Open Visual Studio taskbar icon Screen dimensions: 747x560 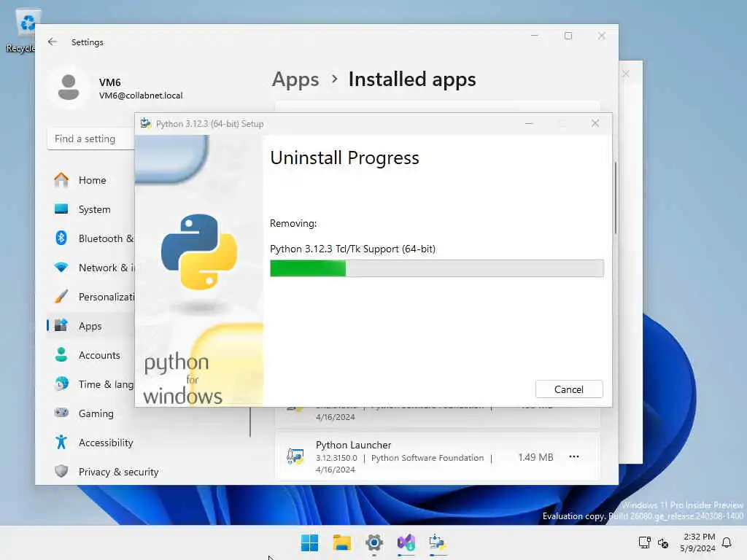406,542
